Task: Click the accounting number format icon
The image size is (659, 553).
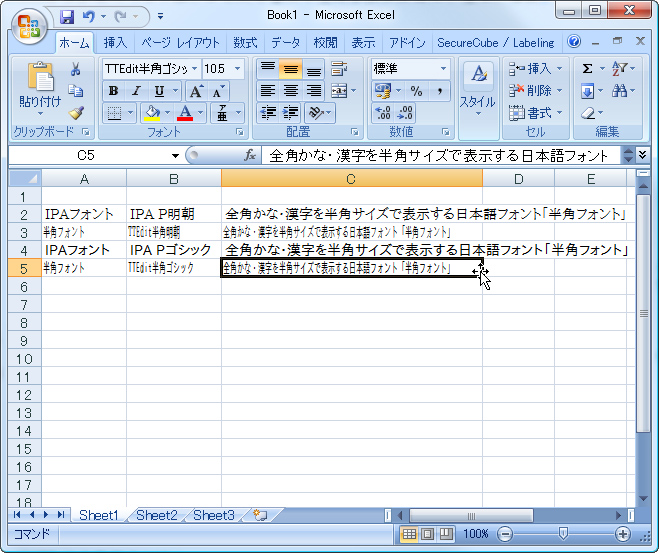Action: 383,91
